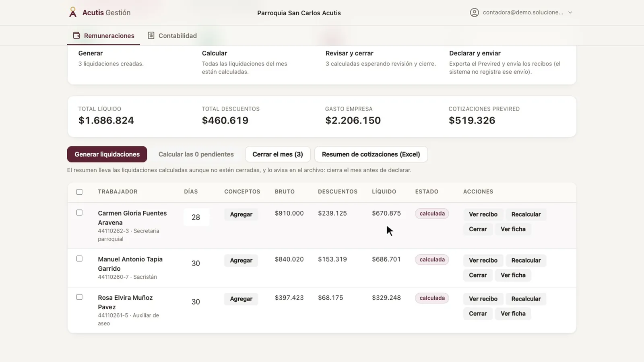Toggle the select-all checkbox in the table header
Screen dimensions: 644x362
coord(79,192)
